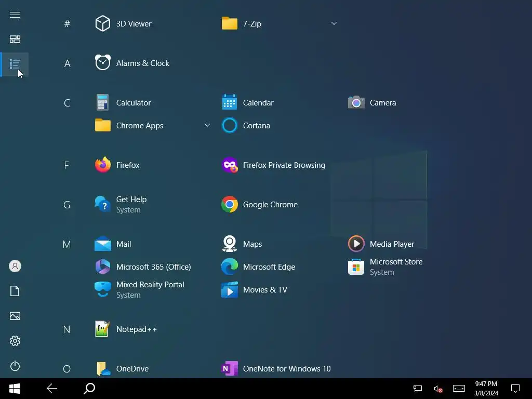Image resolution: width=532 pixels, height=399 pixels.
Task: Click the muted volume tray icon
Action: [438, 389]
